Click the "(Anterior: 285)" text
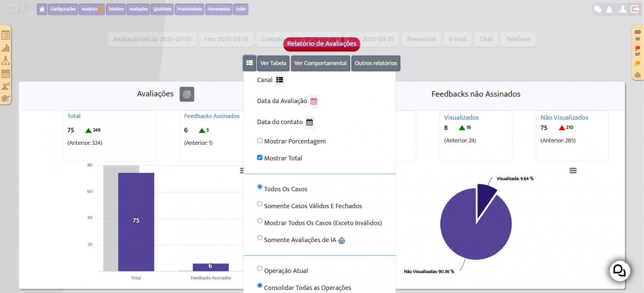Screen dimensions: 644x293 [558, 140]
